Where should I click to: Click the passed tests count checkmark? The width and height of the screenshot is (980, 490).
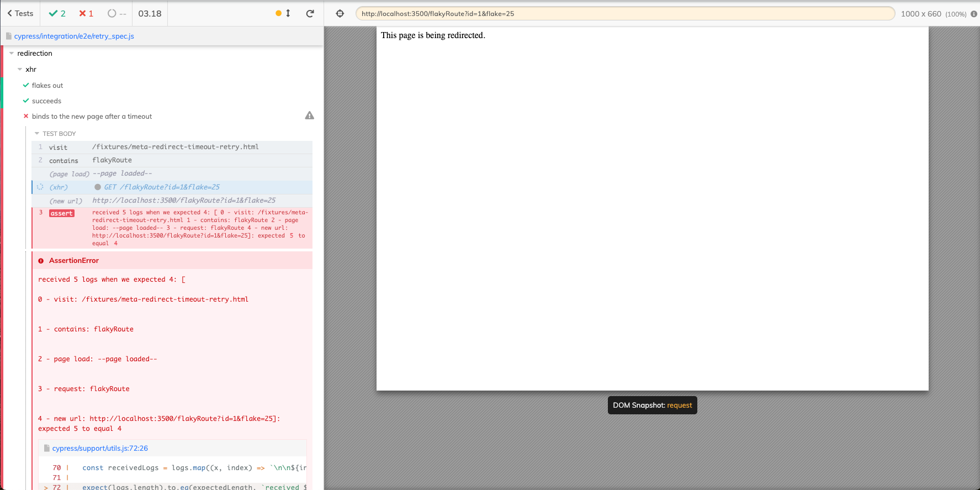pos(53,13)
